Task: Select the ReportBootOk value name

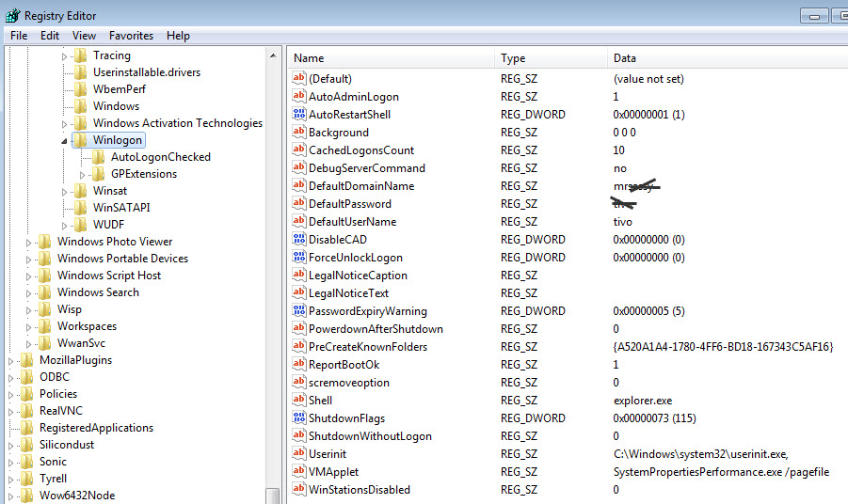Action: pos(344,365)
